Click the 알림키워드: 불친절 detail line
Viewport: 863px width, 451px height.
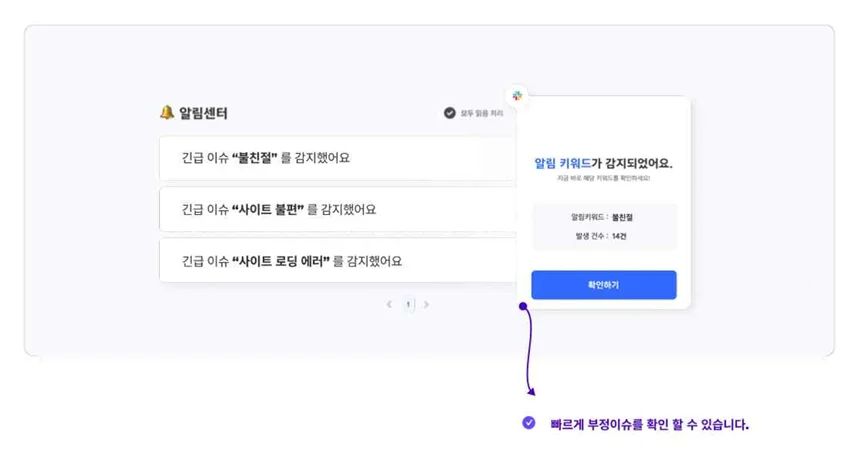[603, 217]
